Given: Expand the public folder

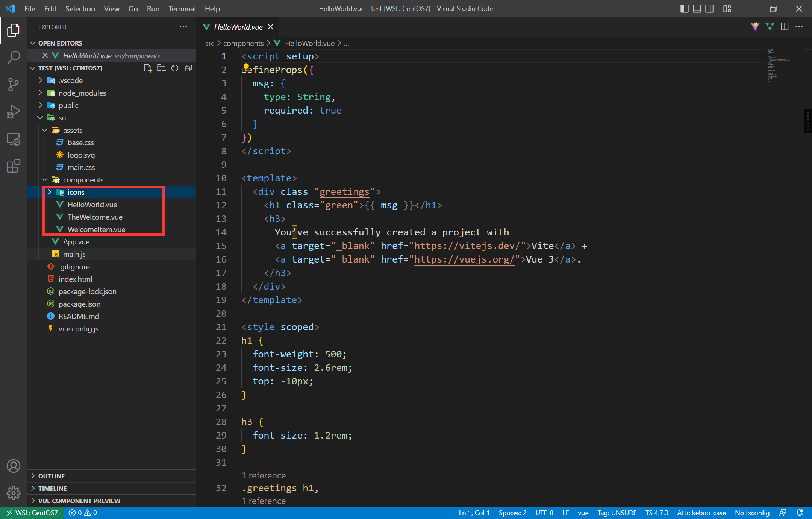Looking at the screenshot, I should pos(40,105).
